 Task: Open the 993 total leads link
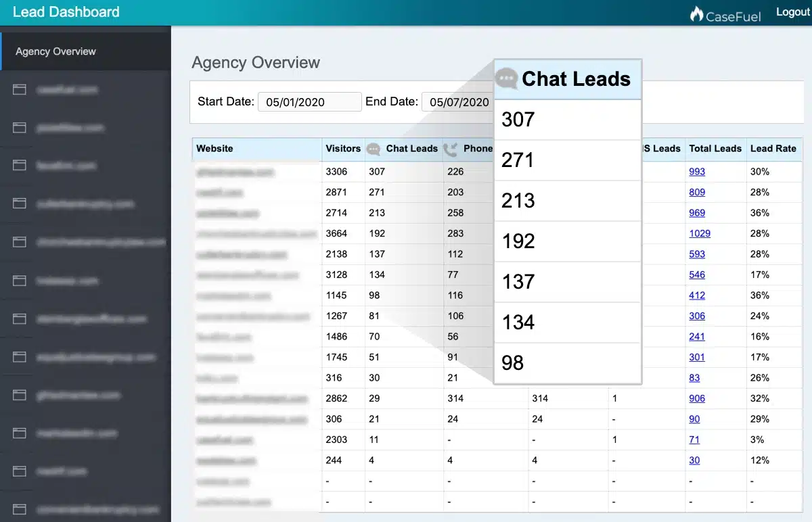(x=697, y=172)
